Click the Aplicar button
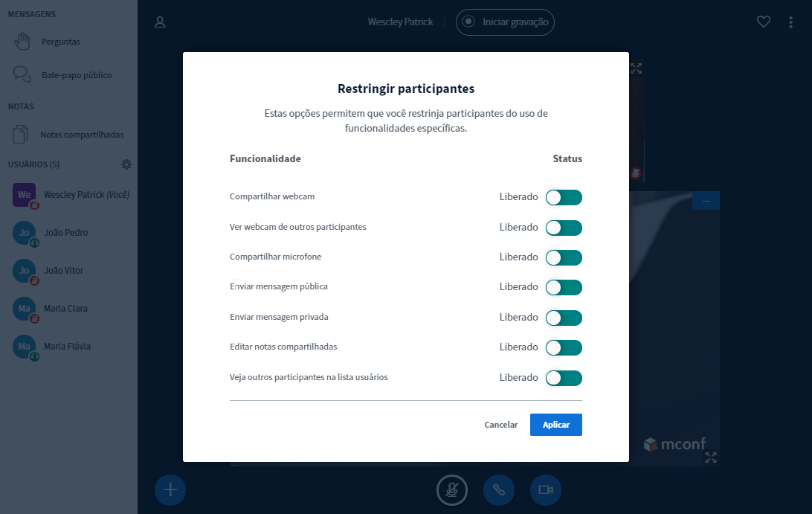Viewport: 812px width, 514px height. click(x=555, y=425)
